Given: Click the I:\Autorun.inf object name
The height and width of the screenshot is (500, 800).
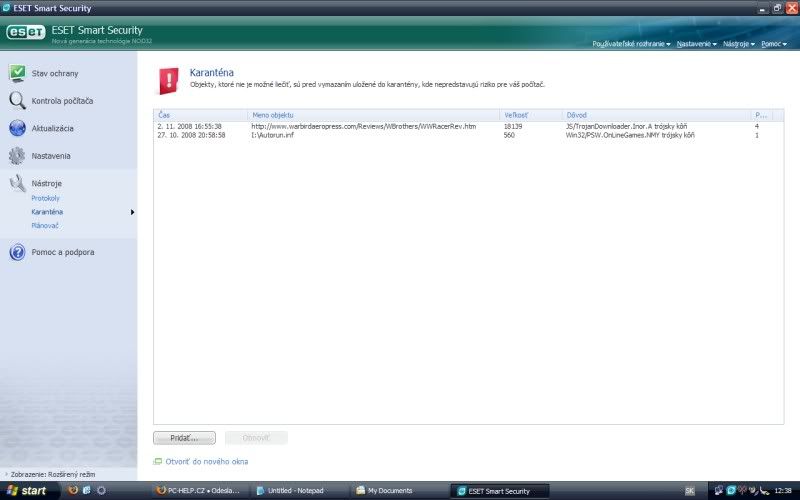Looking at the screenshot, I should tap(272, 135).
